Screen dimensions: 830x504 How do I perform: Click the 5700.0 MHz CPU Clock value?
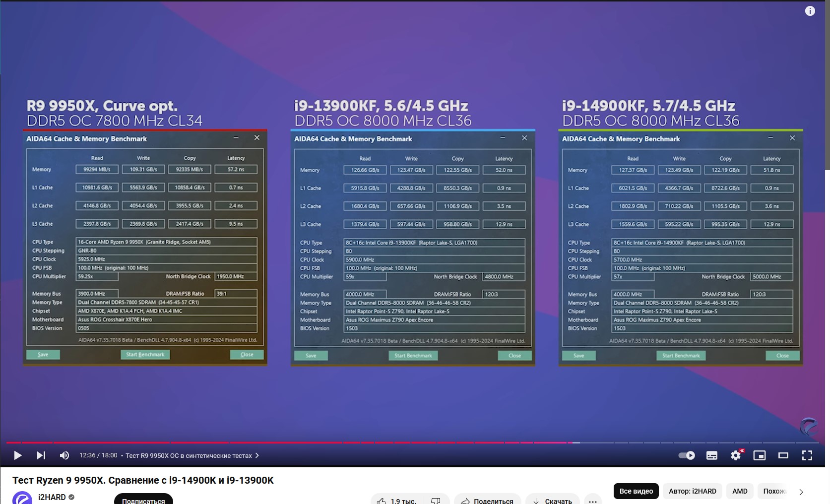click(702, 259)
